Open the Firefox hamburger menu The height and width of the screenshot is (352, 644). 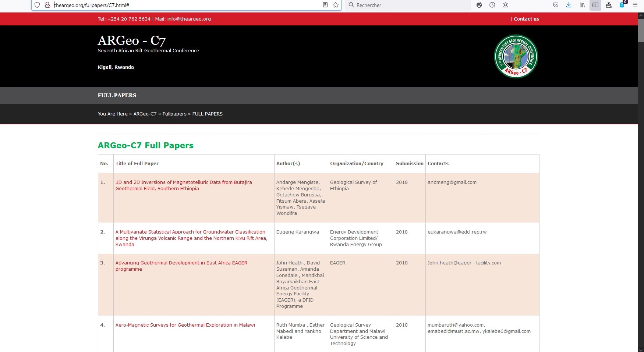point(635,5)
